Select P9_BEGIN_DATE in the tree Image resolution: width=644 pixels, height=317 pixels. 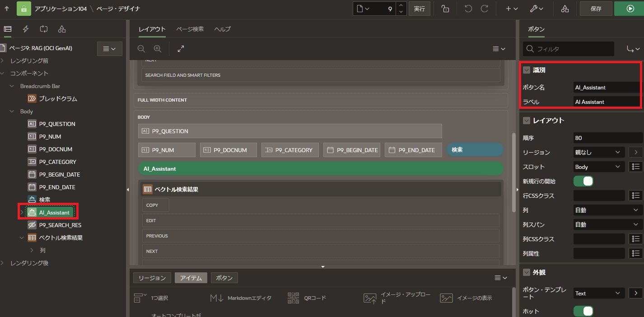click(x=59, y=174)
